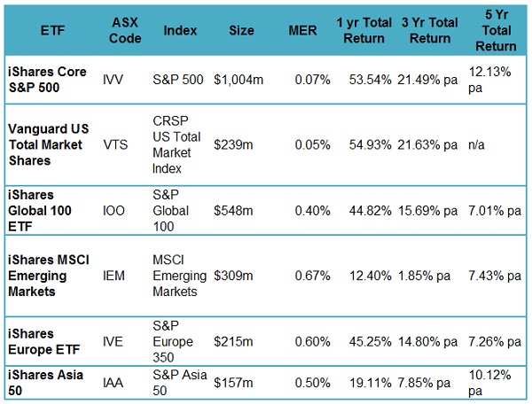Select the ASX Code column header
This screenshot has height=404, width=532.
[126, 29]
